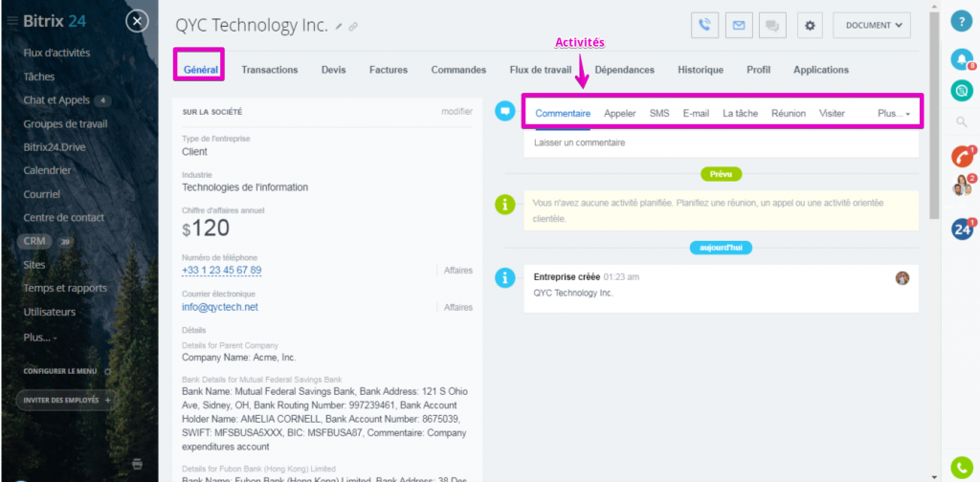Image resolution: width=980 pixels, height=482 pixels.
Task: Click the gear next to Configurer le menu
Action: coord(107,371)
